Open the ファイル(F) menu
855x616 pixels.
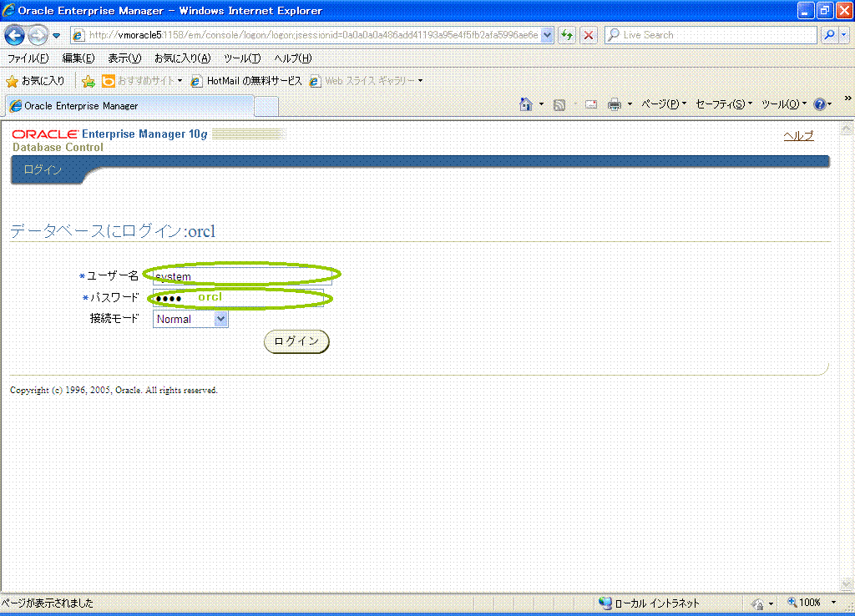[28, 58]
